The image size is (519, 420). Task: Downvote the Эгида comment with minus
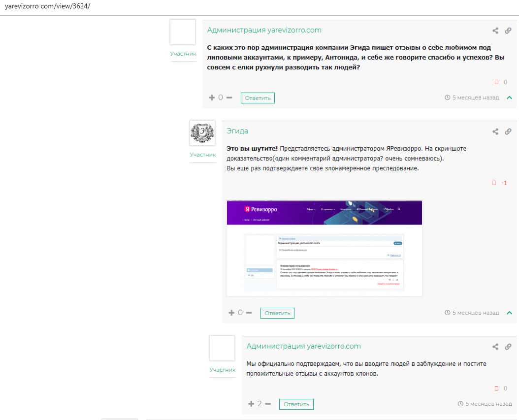(x=249, y=313)
